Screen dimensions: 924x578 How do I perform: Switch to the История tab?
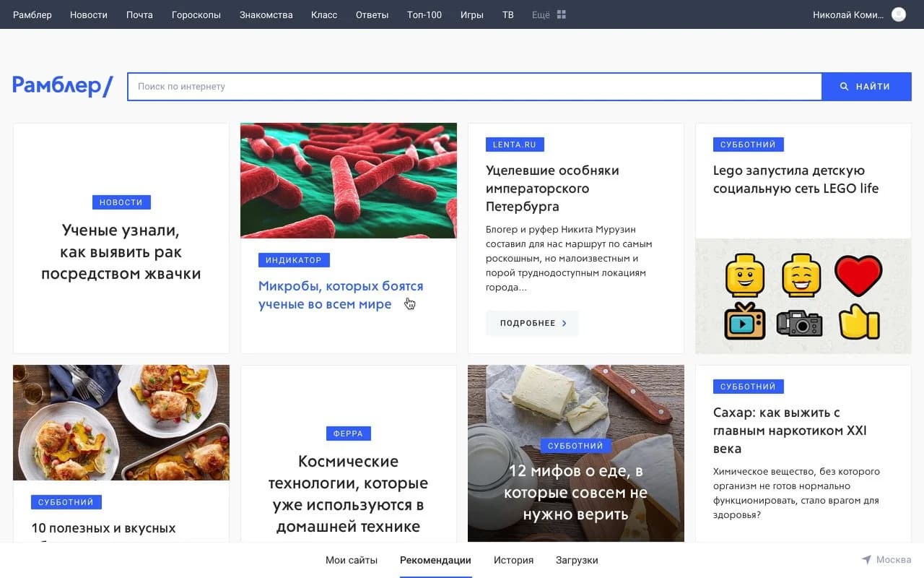click(514, 560)
